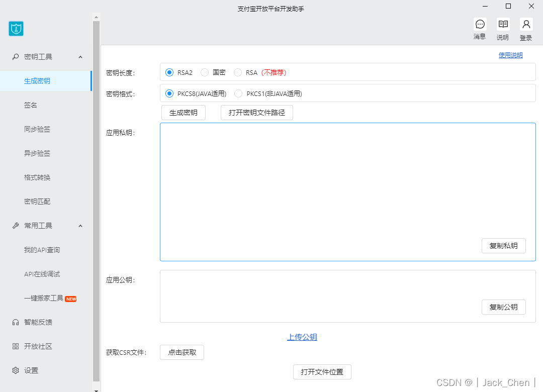This screenshot has height=392, width=543.
Task: Click the 应用私钥 label
Action: click(x=121, y=133)
